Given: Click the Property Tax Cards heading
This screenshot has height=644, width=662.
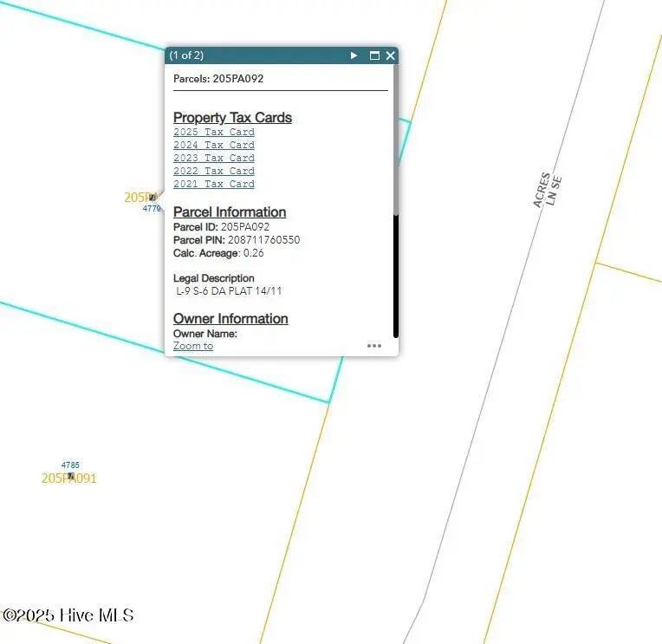Looking at the screenshot, I should (x=232, y=118).
